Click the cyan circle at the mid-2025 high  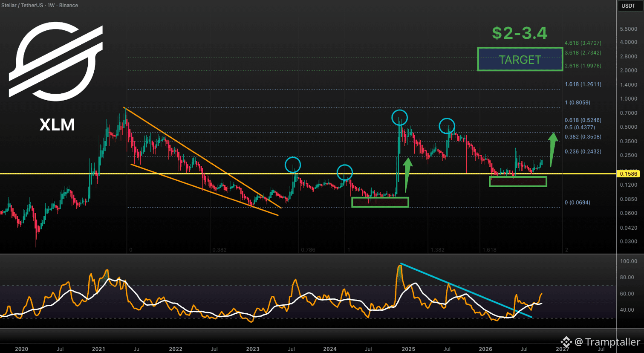[447, 126]
